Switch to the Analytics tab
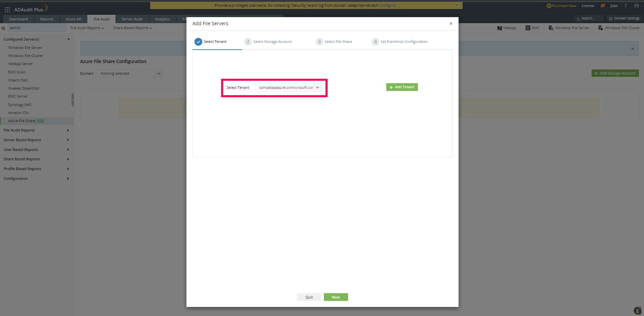 pos(162,19)
